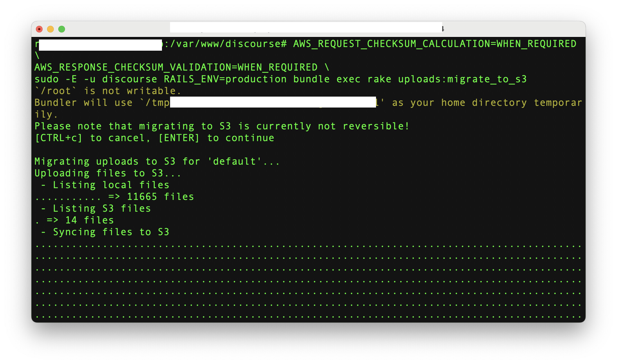Viewport: 617px width, 364px height.
Task: Click the "Listing local files" line
Action: tap(111, 185)
